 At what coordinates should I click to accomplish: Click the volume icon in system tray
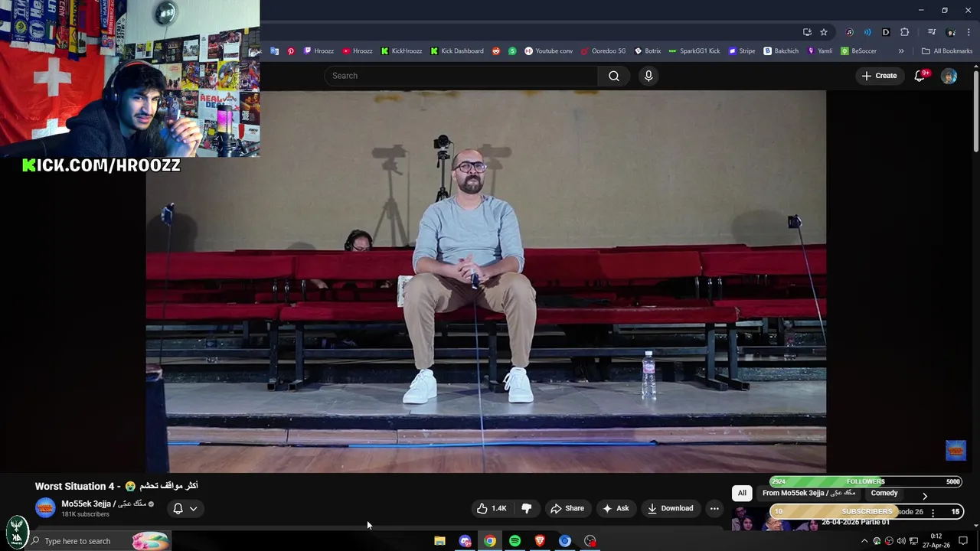click(901, 541)
